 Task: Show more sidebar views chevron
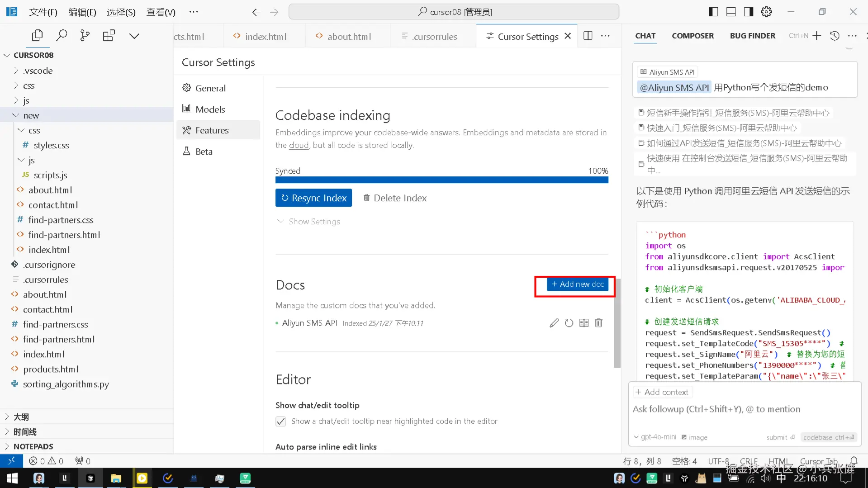click(134, 36)
